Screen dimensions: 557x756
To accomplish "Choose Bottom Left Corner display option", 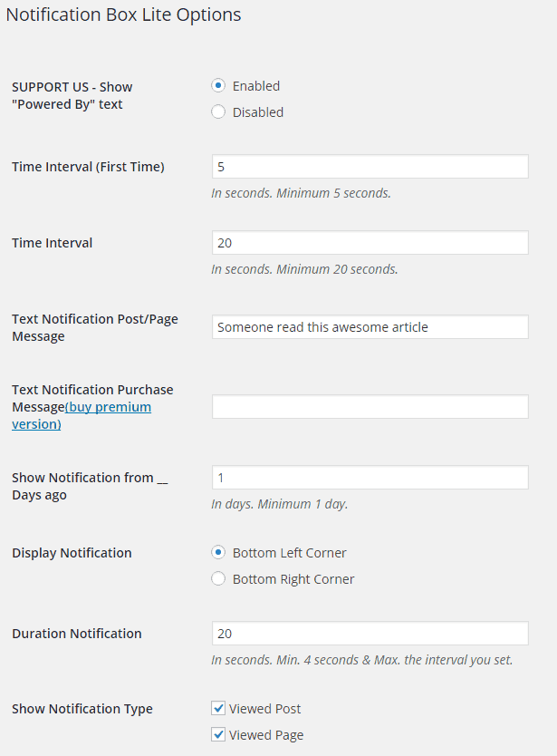I will click(x=217, y=552).
